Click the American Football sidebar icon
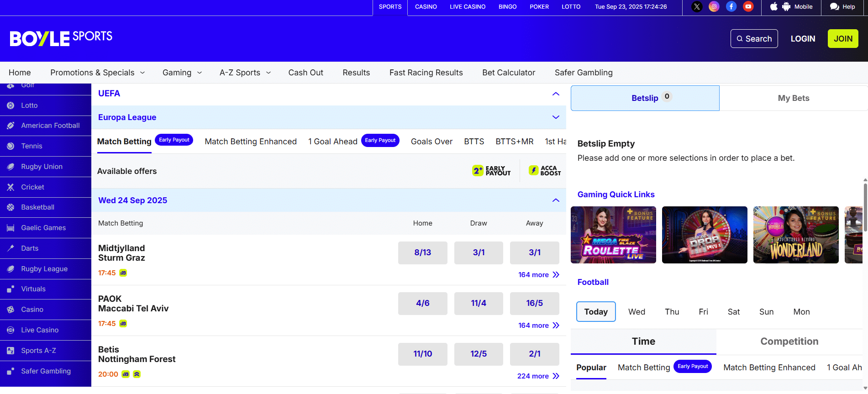The height and width of the screenshot is (394, 868). click(11, 126)
